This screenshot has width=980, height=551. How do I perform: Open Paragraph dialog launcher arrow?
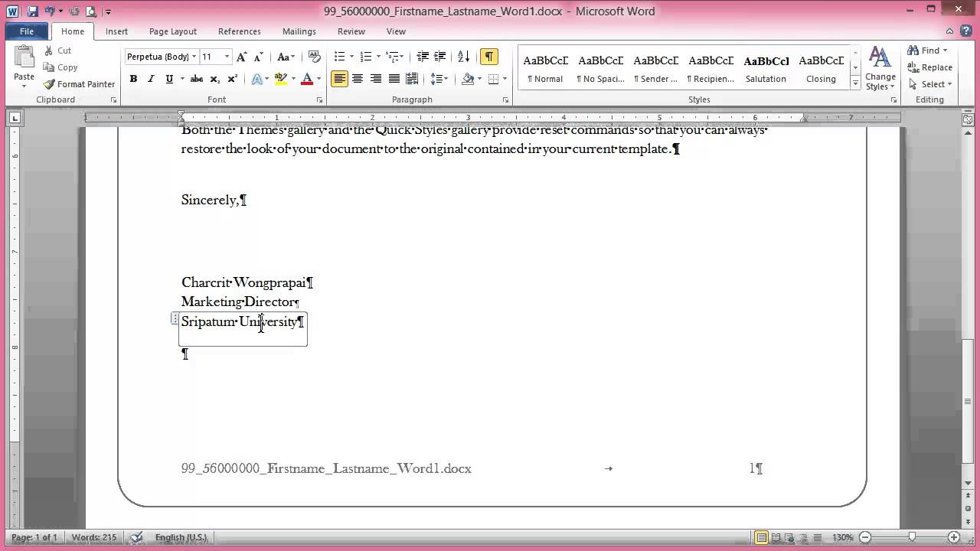506,100
